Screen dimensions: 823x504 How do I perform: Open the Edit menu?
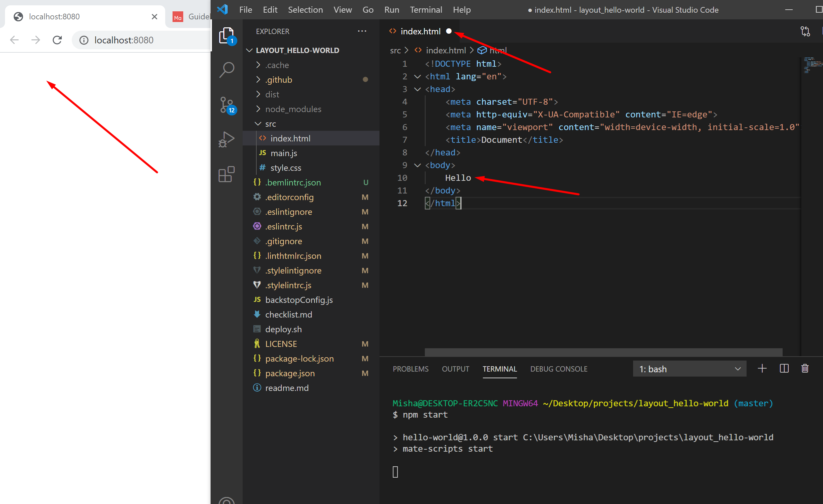click(270, 10)
